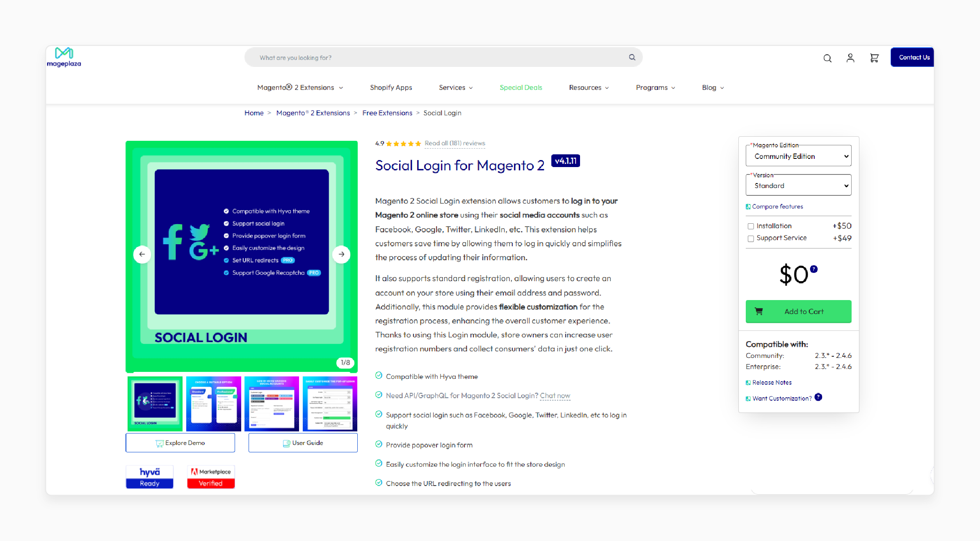Expand the Blog menu
The image size is (980, 541).
pos(713,87)
